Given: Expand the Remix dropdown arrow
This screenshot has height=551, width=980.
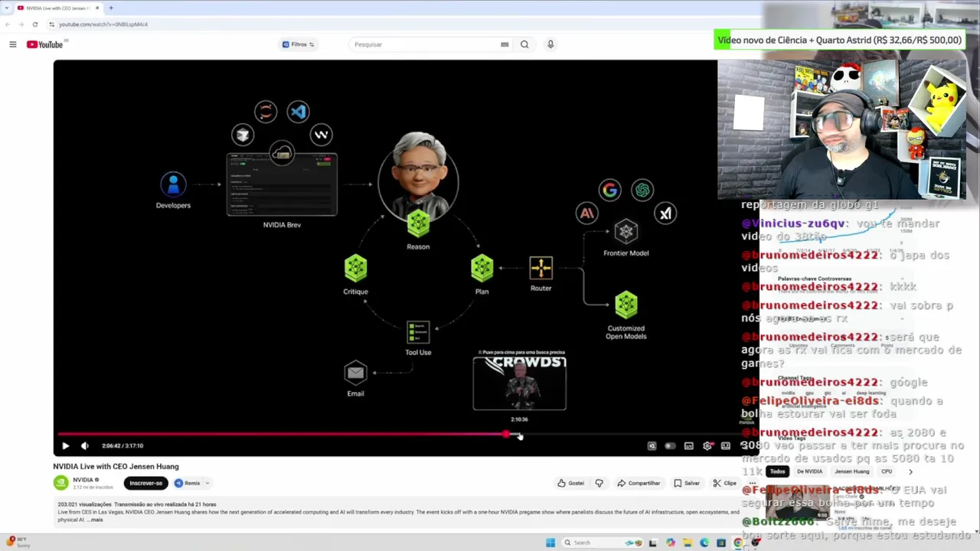Looking at the screenshot, I should tap(207, 483).
